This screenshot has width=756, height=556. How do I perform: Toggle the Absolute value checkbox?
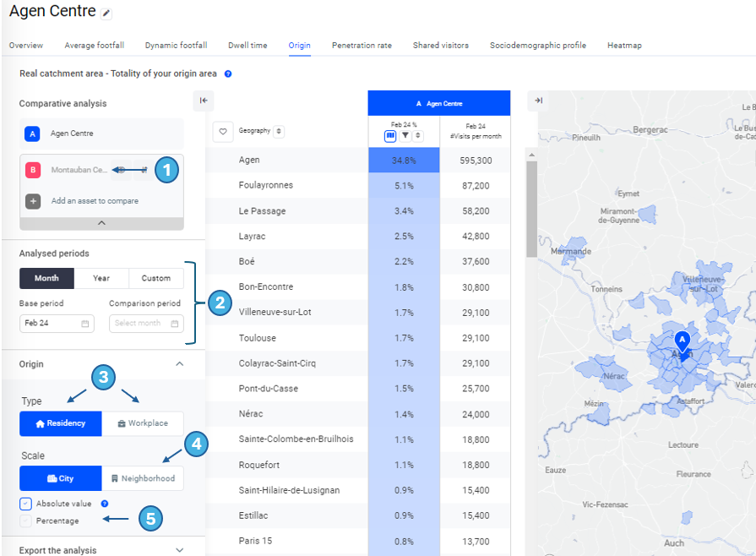coord(25,504)
